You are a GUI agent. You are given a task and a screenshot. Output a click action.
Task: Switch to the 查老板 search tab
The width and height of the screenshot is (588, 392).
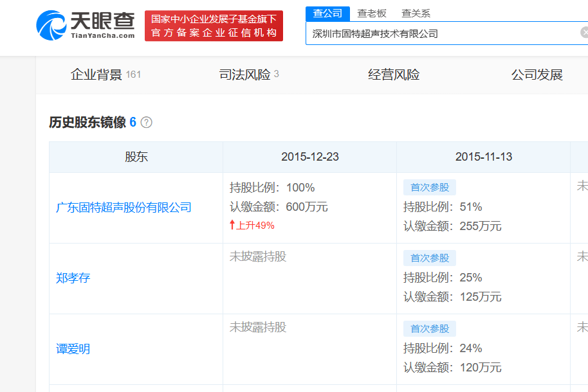pos(372,13)
